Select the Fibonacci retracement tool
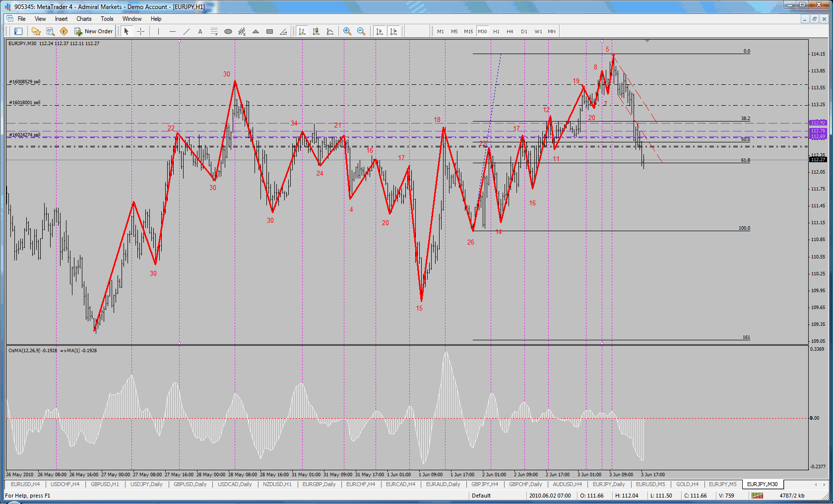This screenshot has width=833, height=504. 214,31
